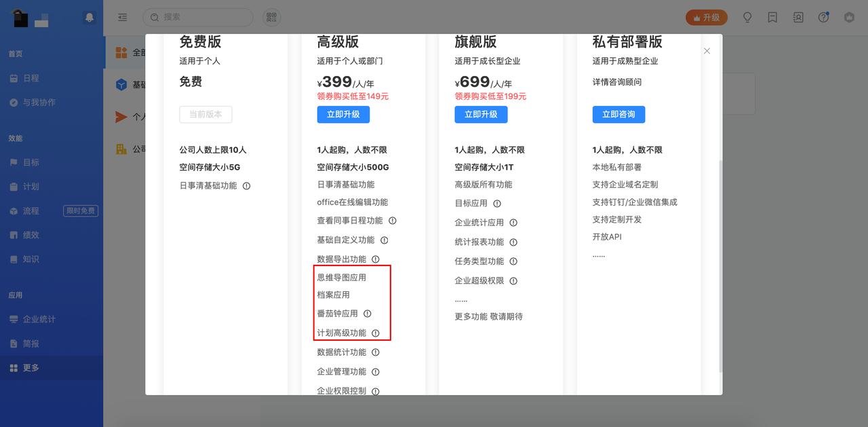
Task: Open the help question mark icon
Action: point(823,18)
